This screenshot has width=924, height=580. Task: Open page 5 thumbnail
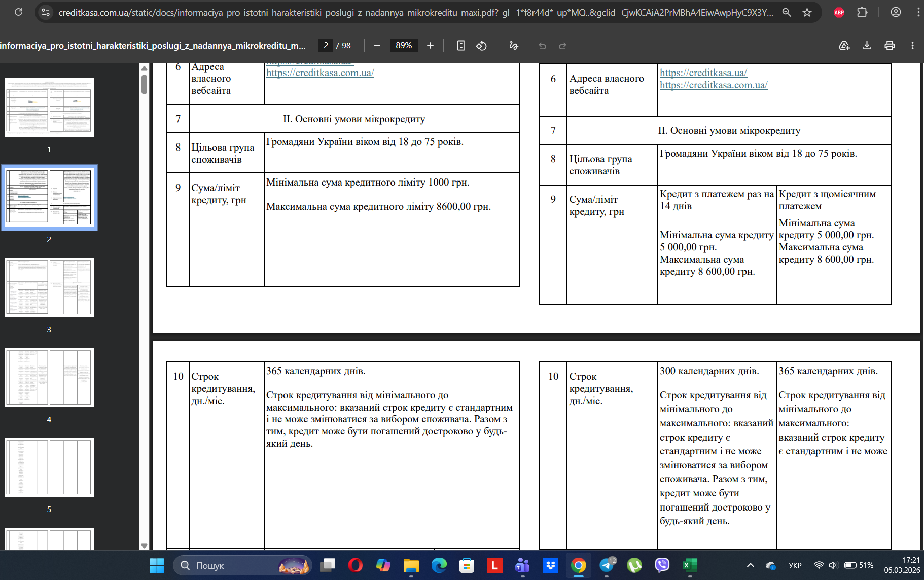[49, 467]
